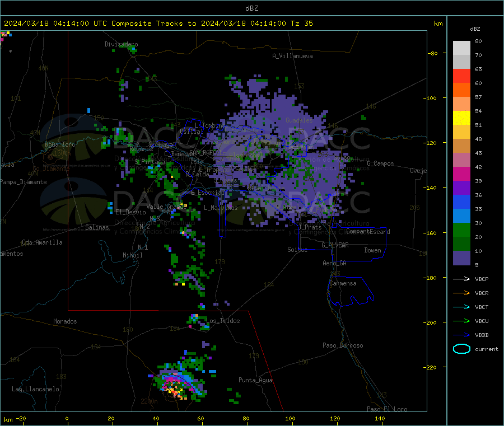Select the 'G_Campos' location label
This screenshot has width=504, height=426.
coord(380,163)
